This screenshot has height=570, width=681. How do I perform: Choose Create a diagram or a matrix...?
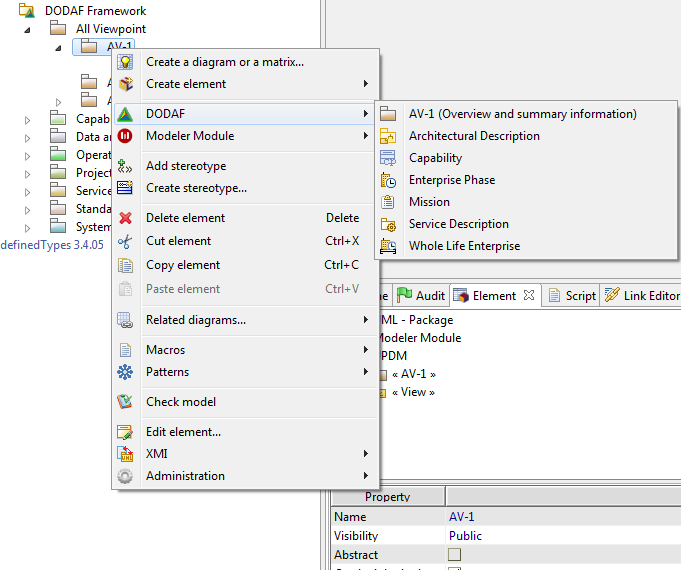pos(245,62)
